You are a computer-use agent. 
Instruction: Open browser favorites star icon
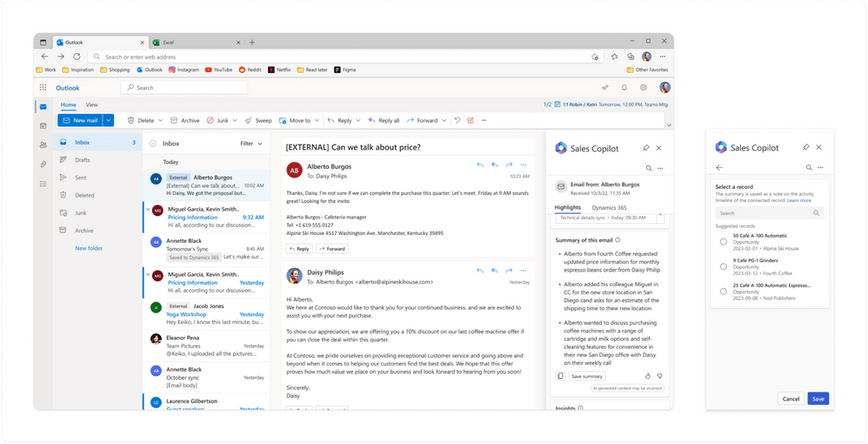614,57
